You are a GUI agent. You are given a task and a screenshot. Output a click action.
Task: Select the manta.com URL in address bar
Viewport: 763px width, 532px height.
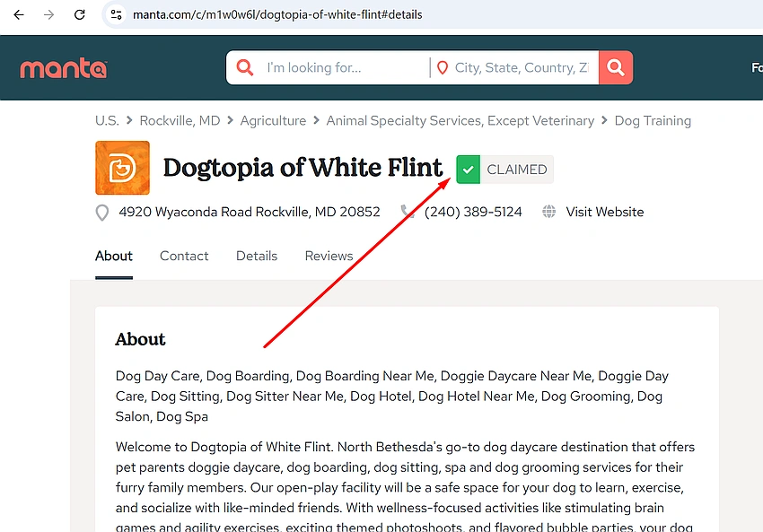[277, 14]
